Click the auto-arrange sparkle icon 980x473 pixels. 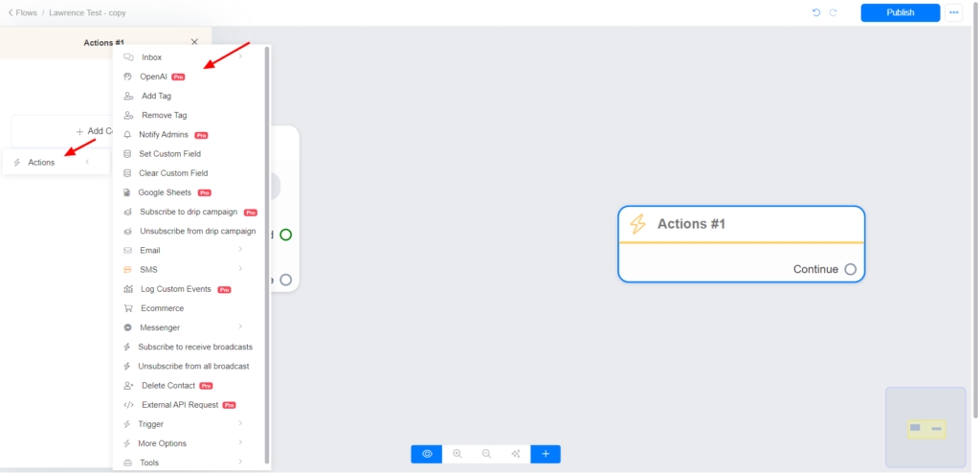(516, 454)
